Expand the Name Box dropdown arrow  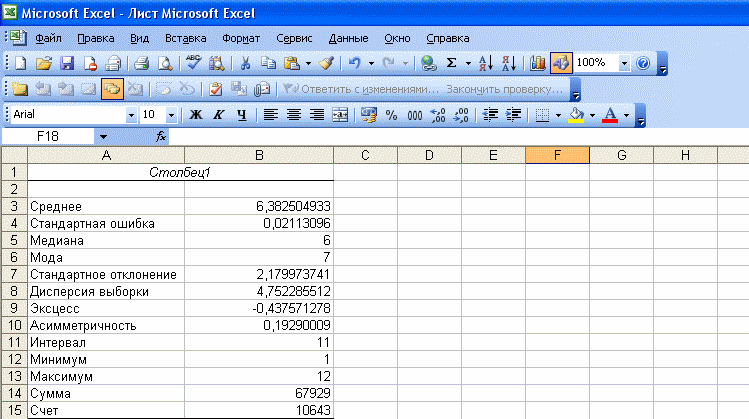[103, 137]
